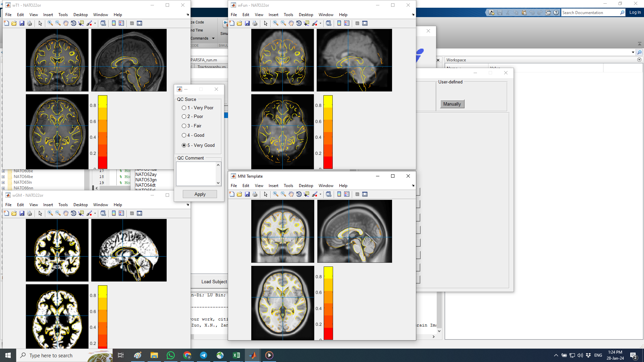Click Print Figure icon in wT1 window toolbar
The width and height of the screenshot is (644, 362).
(x=30, y=23)
